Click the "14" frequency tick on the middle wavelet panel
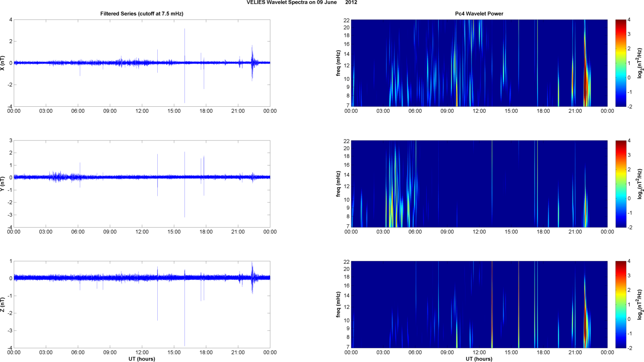This screenshot has width=644, height=362. [x=346, y=175]
